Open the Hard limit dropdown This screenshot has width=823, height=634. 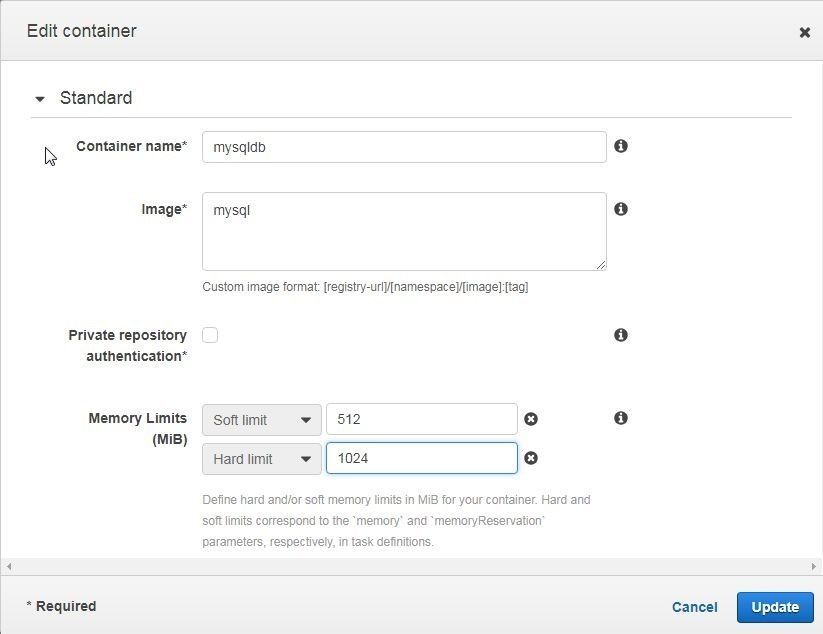tap(261, 459)
